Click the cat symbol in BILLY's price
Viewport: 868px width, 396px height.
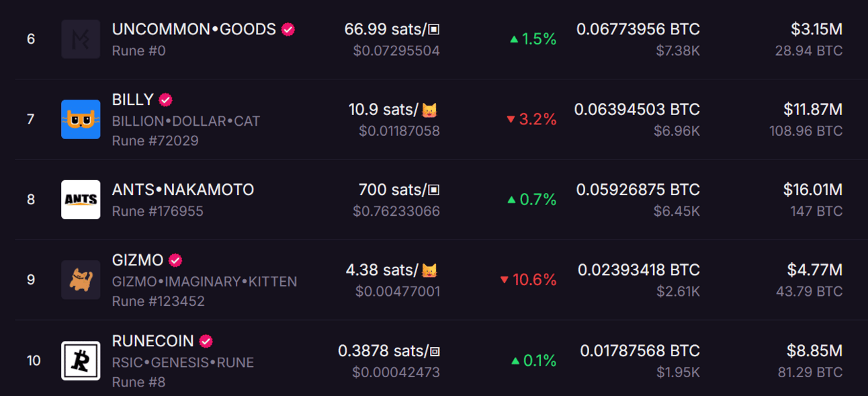coord(430,110)
